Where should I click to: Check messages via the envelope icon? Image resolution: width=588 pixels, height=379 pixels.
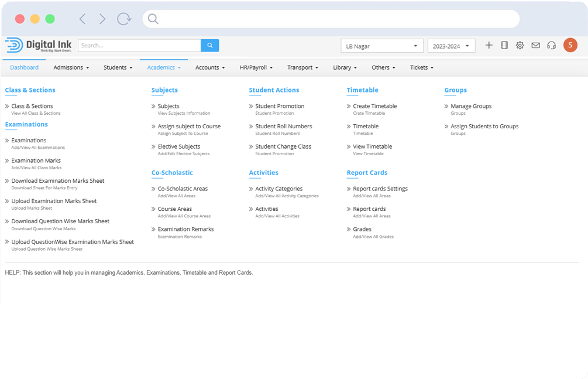tap(535, 45)
